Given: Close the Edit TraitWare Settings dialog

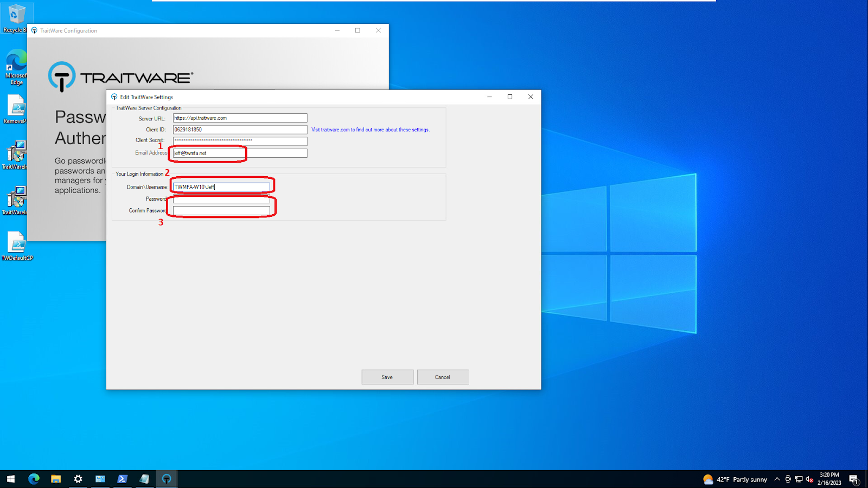Looking at the screenshot, I should pyautogui.click(x=531, y=97).
